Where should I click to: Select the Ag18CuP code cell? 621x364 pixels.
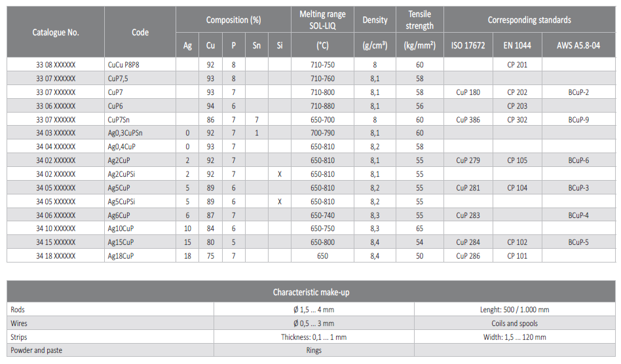pos(121,256)
